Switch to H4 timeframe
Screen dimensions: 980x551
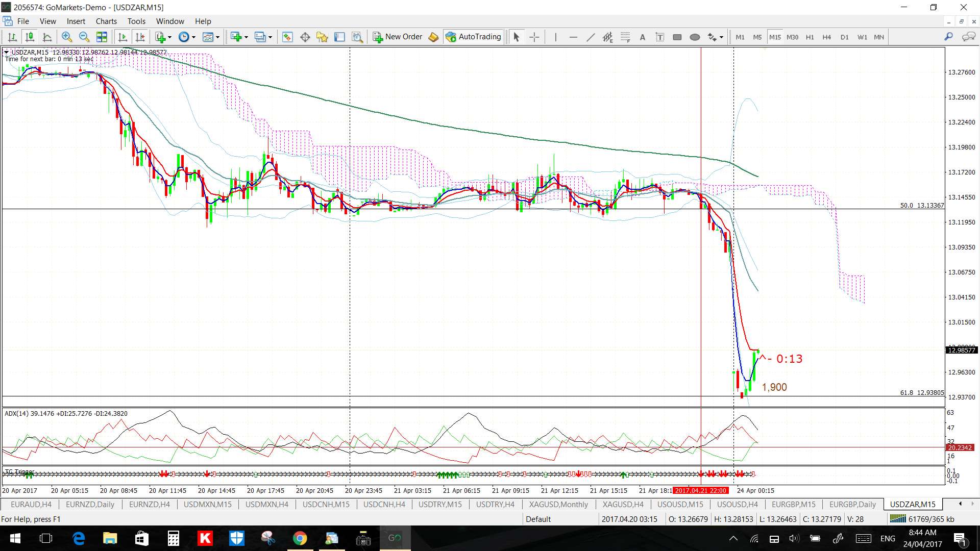[827, 37]
